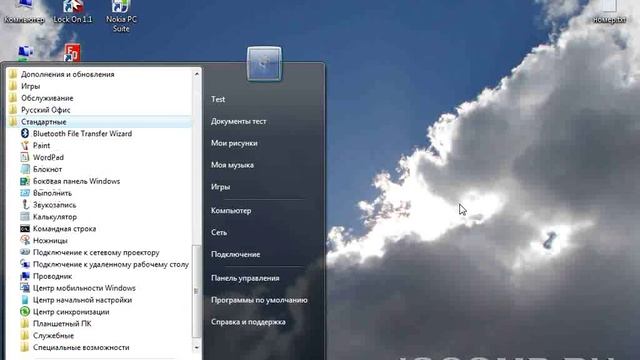Select the red Flash desktop shortcut icon
The width and height of the screenshot is (640, 360).
[x=72, y=52]
